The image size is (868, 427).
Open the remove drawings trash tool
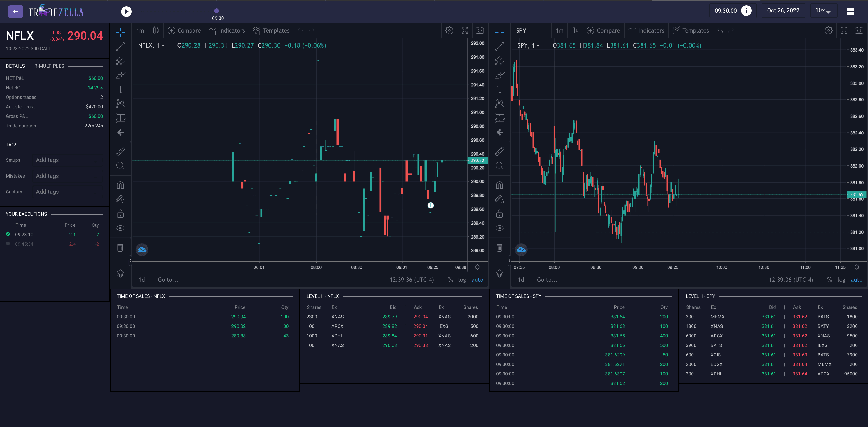pos(120,248)
